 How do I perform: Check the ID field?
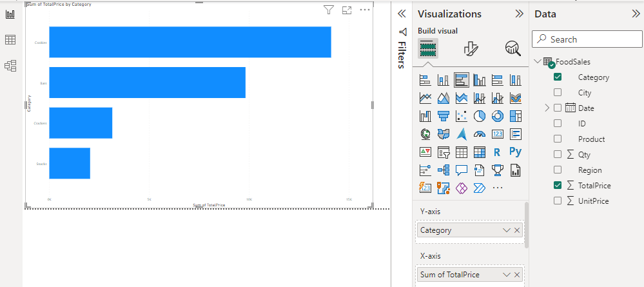[x=558, y=123]
